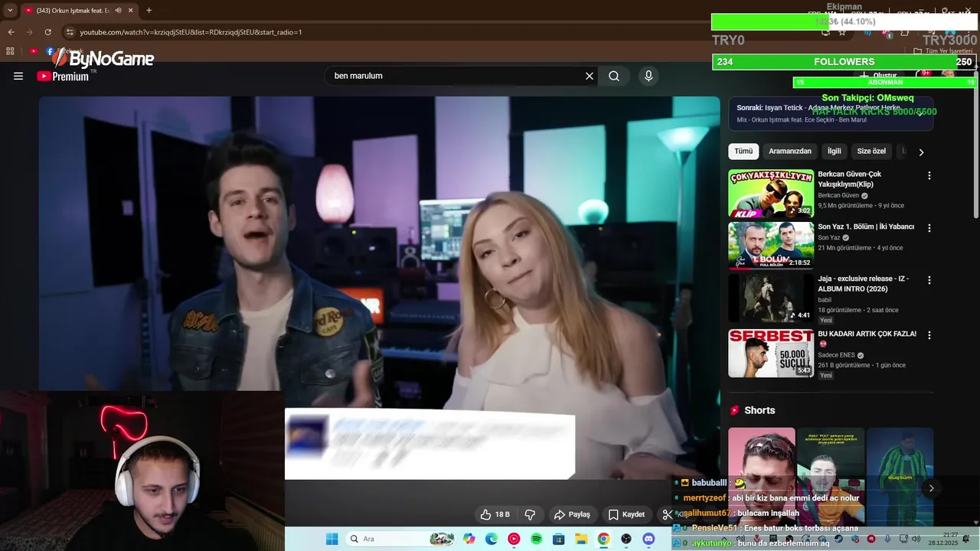Select the Size özel filter chip
This screenshot has height=551, width=980.
click(871, 152)
